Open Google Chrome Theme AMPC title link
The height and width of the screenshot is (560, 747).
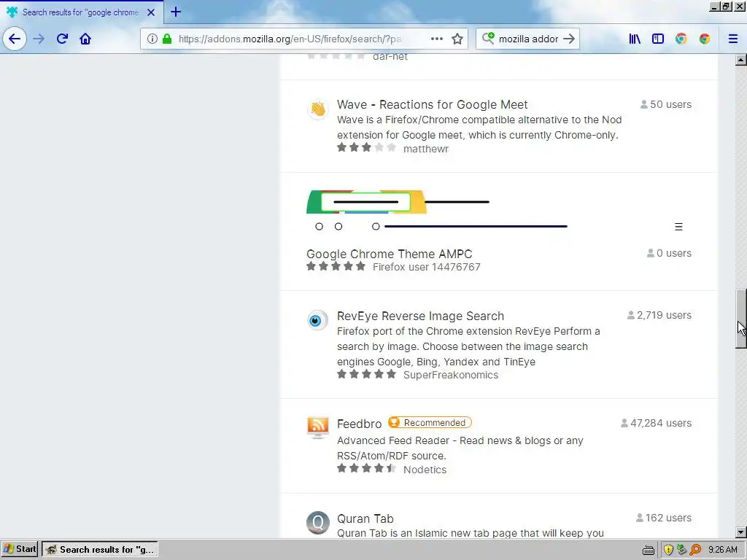[390, 254]
